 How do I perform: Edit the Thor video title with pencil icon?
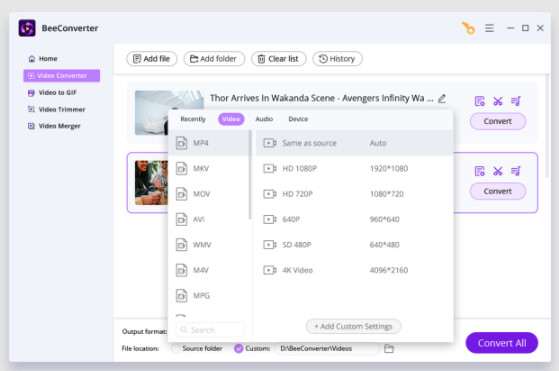(442, 98)
